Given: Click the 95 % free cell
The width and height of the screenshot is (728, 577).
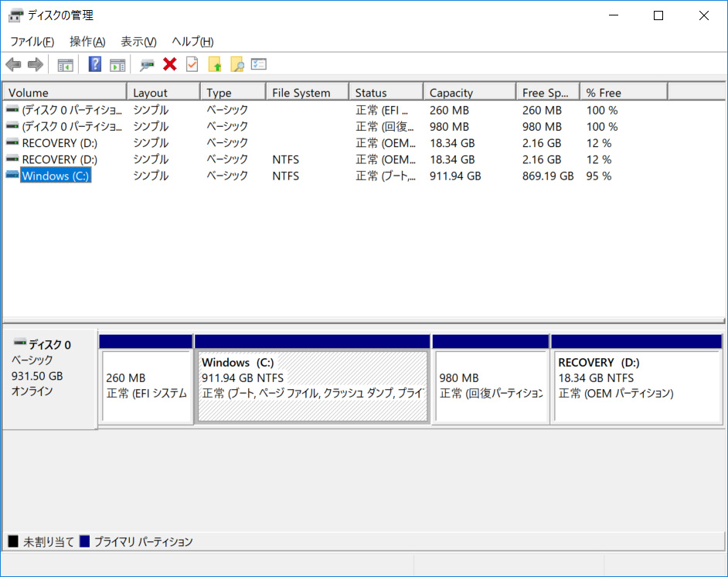Looking at the screenshot, I should (x=599, y=176).
